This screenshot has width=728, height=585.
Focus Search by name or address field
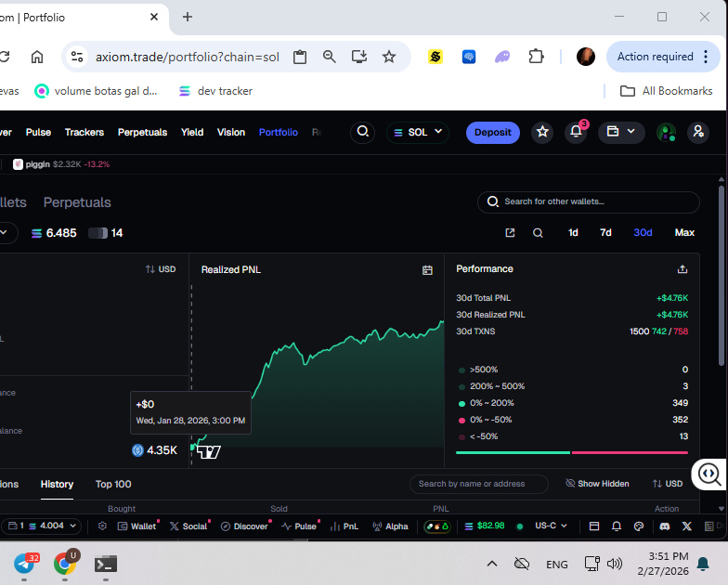(479, 484)
